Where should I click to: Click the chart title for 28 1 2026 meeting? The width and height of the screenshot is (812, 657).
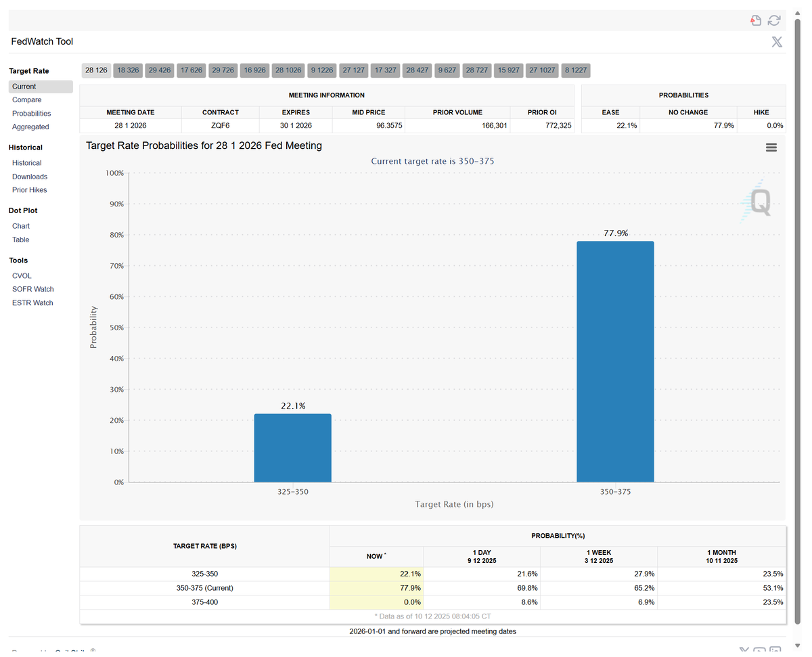coord(204,145)
